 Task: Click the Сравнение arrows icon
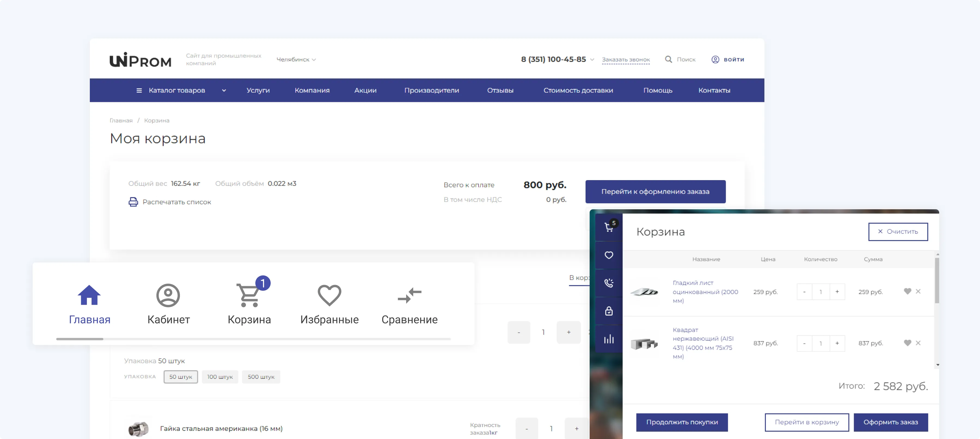pos(409,295)
